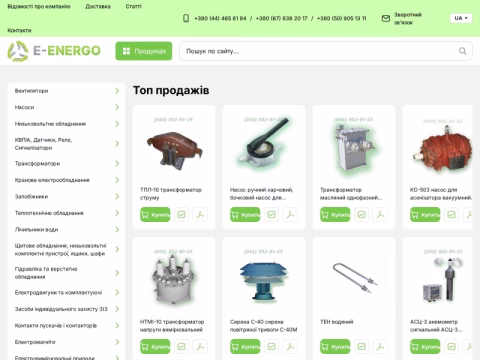Expand Лічильники води arrow
Viewport: 480px width, 360px height.
coord(117,229)
